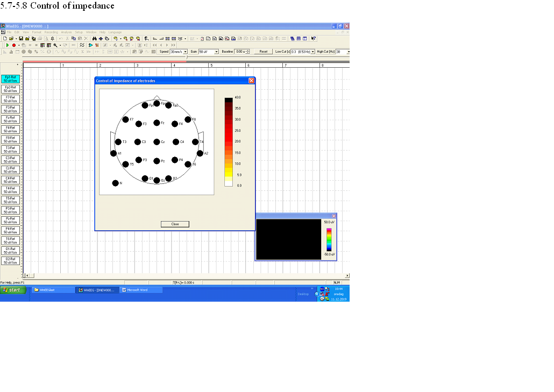The image size is (554, 392).
Task: Expand the arrow beside the Open folder icon
Action: 16,39
